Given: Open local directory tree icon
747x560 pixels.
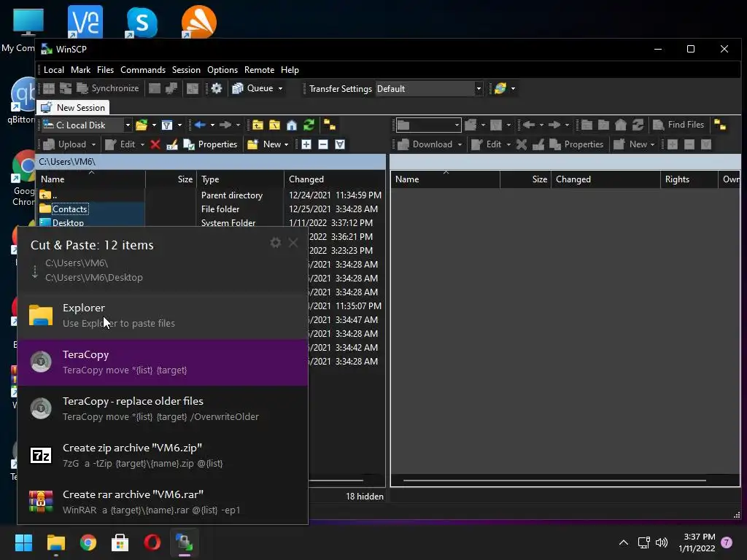Looking at the screenshot, I should 330,125.
